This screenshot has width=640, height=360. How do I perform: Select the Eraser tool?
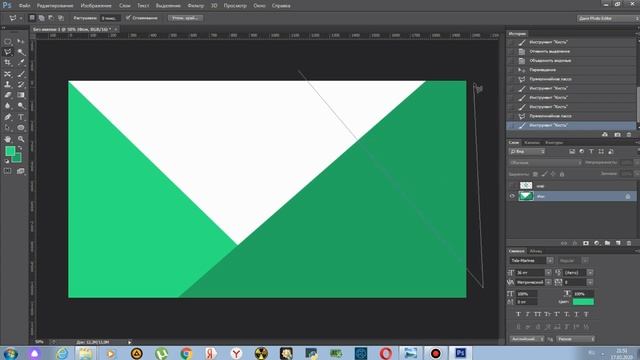point(8,95)
